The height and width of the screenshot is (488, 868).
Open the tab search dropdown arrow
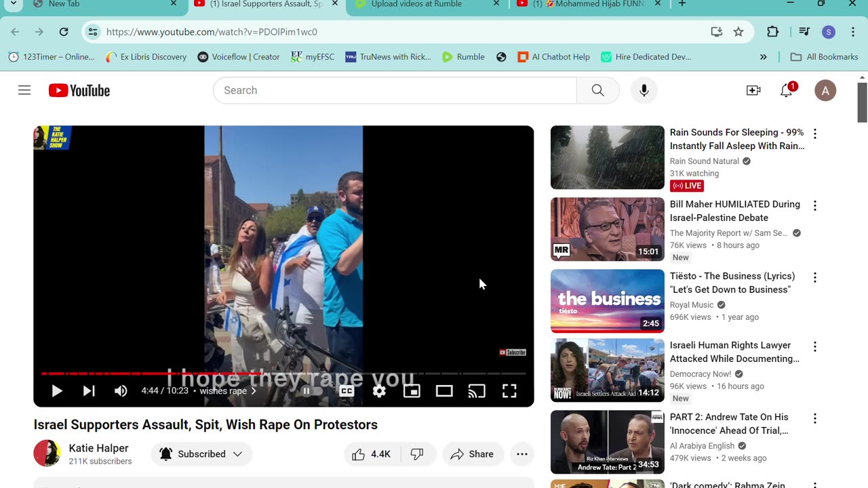click(12, 4)
